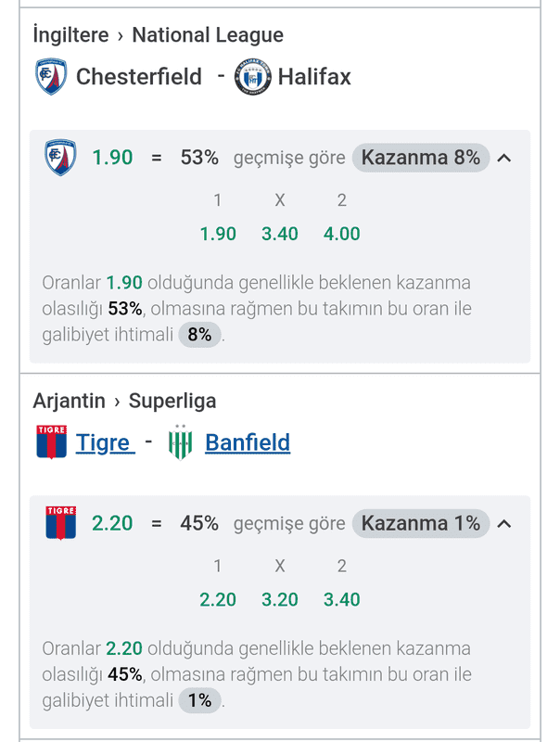Click the Halifax Town club badge
Image resolution: width=560 pixels, height=742 pixels.
click(x=253, y=77)
